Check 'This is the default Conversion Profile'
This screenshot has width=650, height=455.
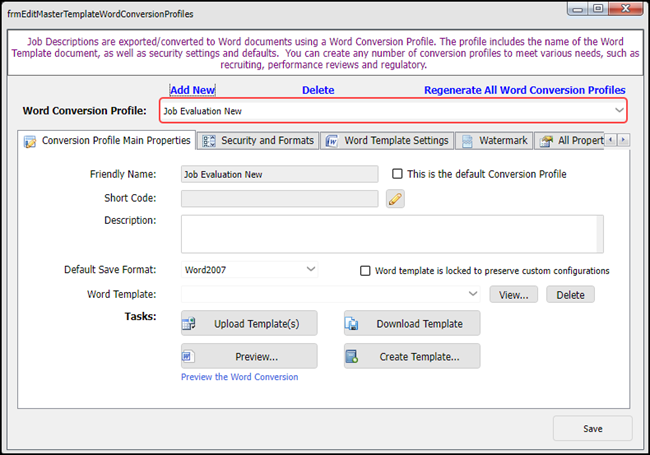pos(397,174)
